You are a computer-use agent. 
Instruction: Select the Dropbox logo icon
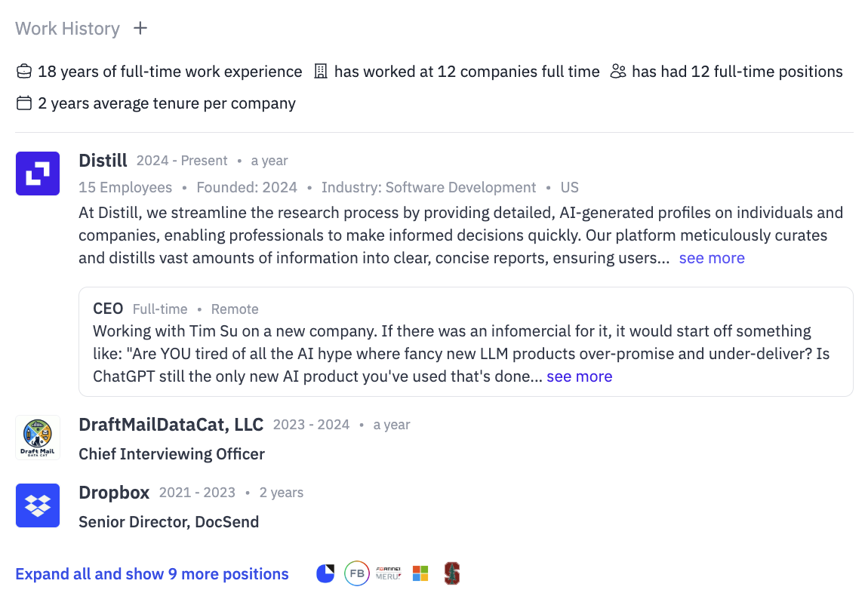tap(38, 505)
